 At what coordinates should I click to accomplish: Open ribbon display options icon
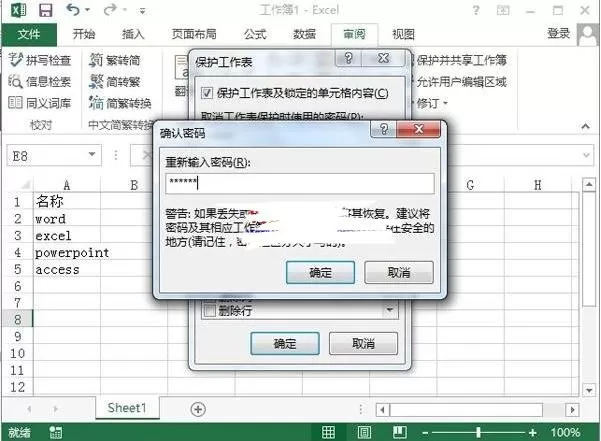pyautogui.click(x=503, y=10)
